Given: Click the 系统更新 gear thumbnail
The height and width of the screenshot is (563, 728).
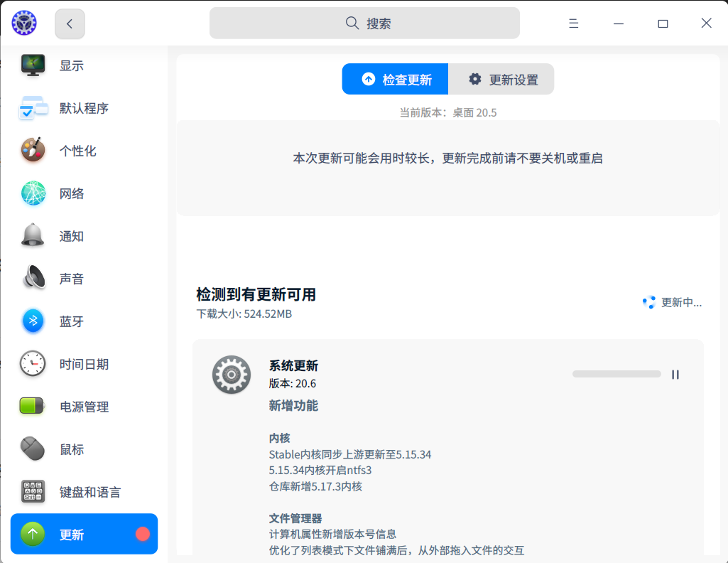Looking at the screenshot, I should coord(232,375).
